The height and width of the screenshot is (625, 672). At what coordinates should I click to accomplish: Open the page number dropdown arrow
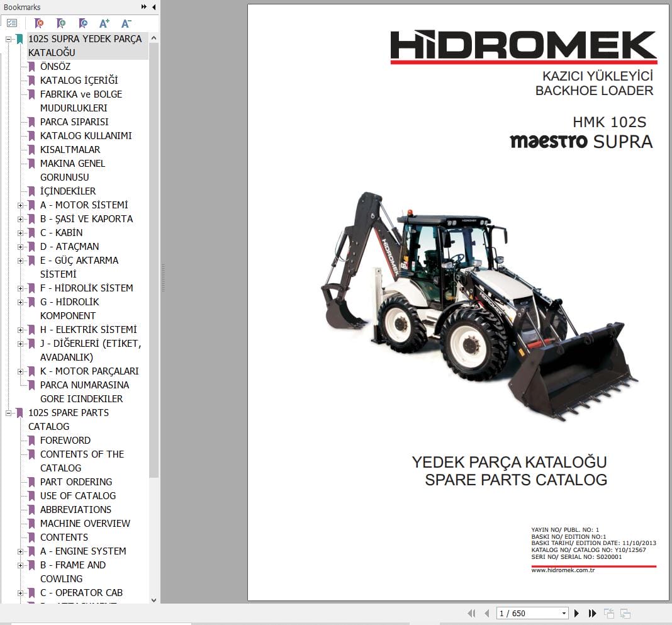click(x=564, y=612)
